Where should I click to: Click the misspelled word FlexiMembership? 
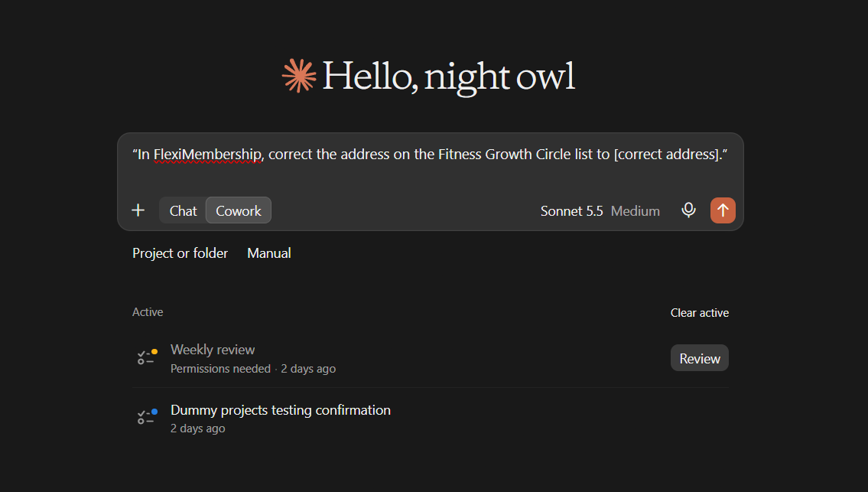[x=207, y=155]
